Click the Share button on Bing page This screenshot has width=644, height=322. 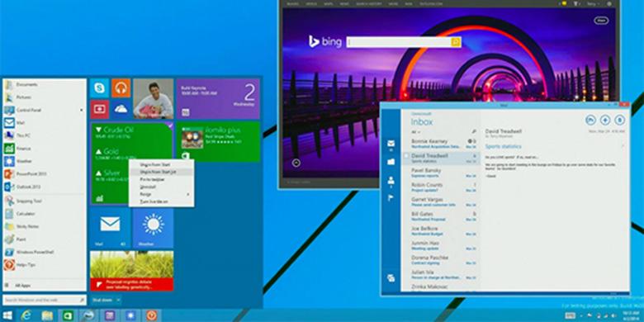point(601,20)
